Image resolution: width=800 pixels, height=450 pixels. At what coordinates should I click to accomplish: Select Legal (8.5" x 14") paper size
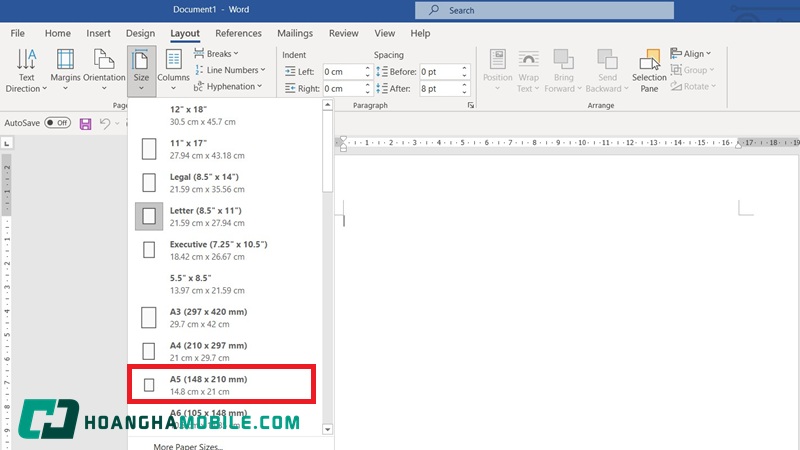click(220, 182)
